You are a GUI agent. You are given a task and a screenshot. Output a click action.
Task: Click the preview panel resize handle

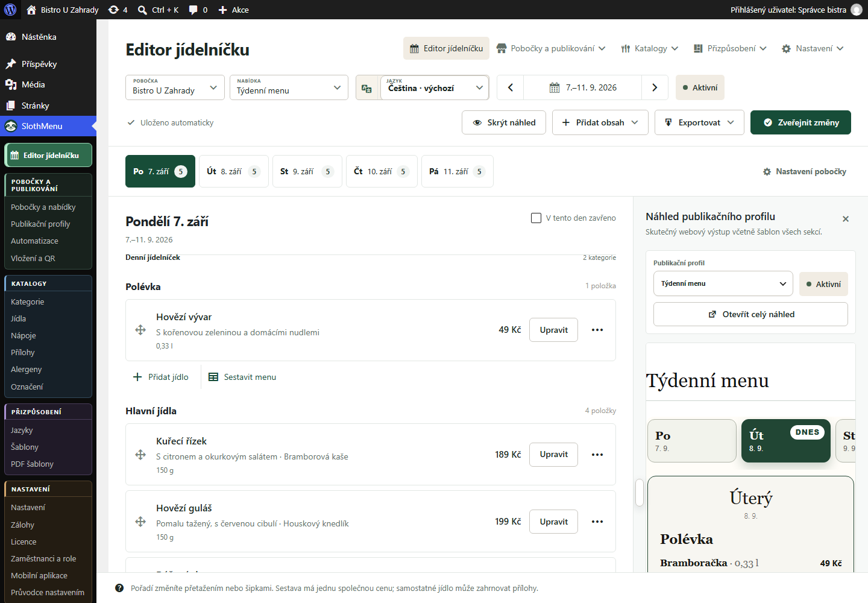click(640, 493)
